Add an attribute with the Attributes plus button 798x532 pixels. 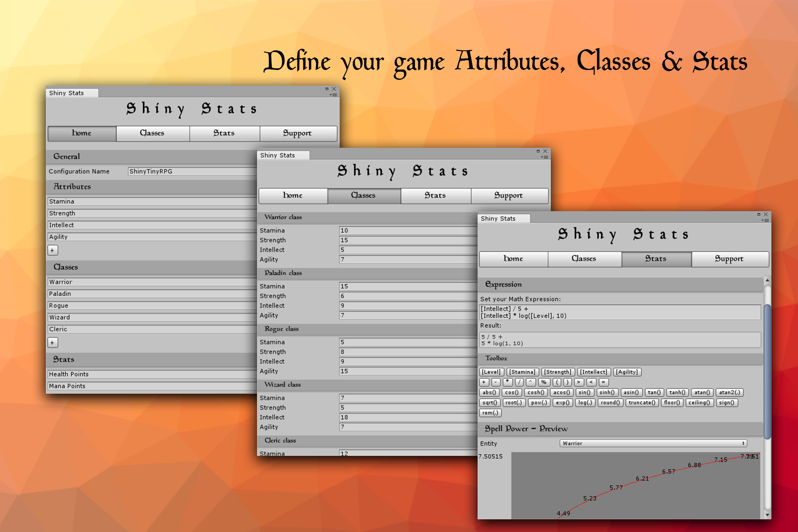(52, 250)
